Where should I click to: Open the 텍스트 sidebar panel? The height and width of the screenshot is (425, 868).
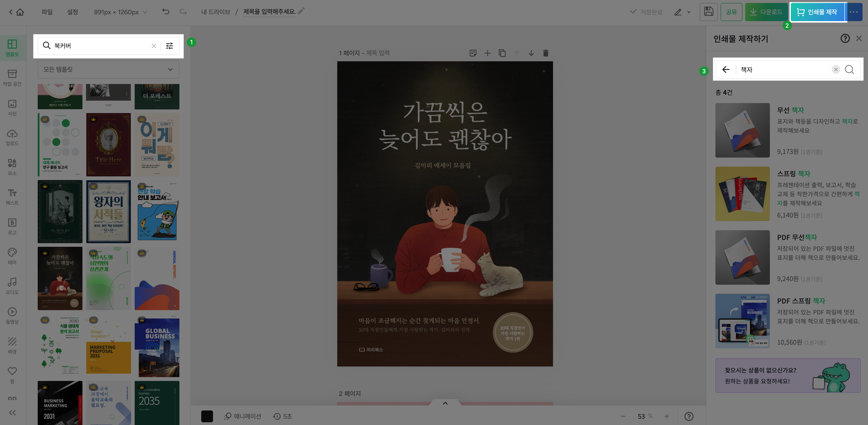[x=12, y=197]
